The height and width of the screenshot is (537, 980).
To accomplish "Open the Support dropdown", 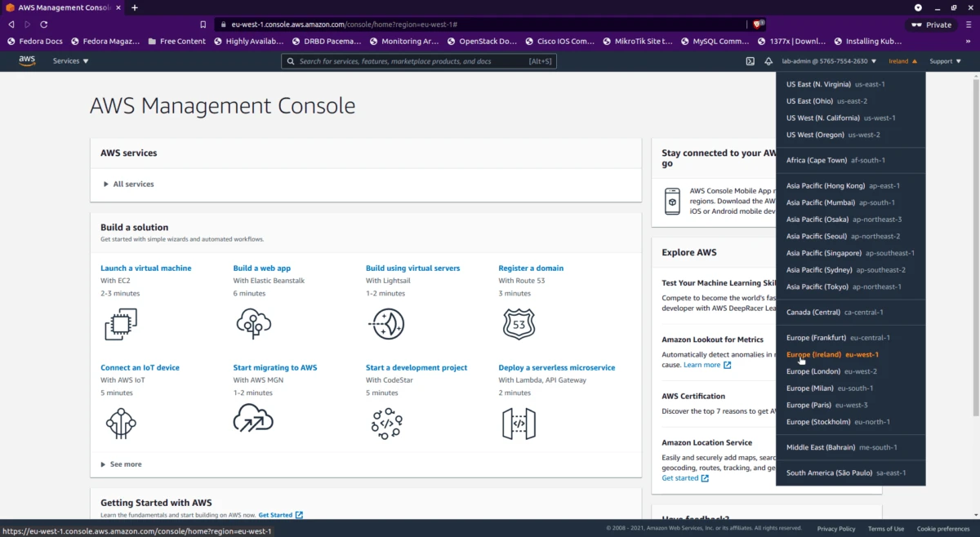I will pos(946,60).
